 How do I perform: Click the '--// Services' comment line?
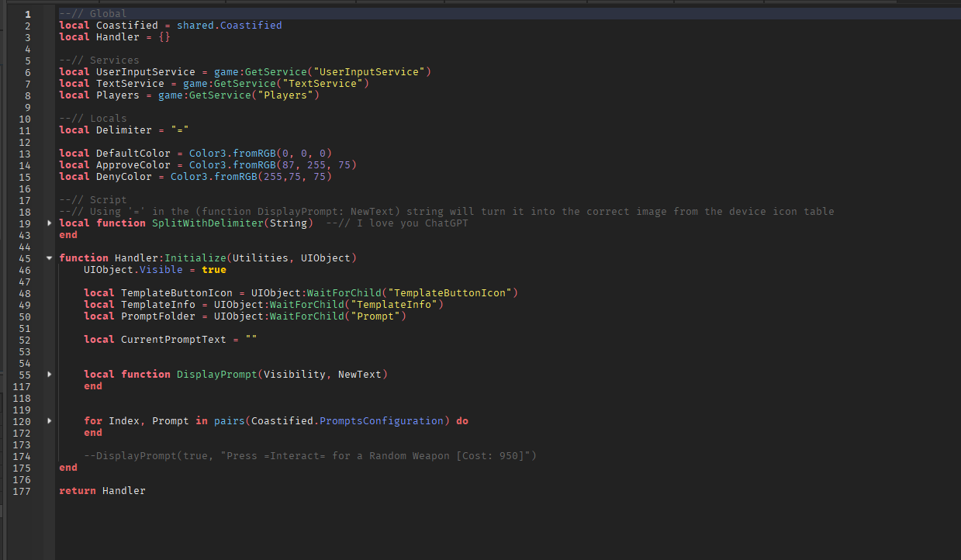coord(99,60)
